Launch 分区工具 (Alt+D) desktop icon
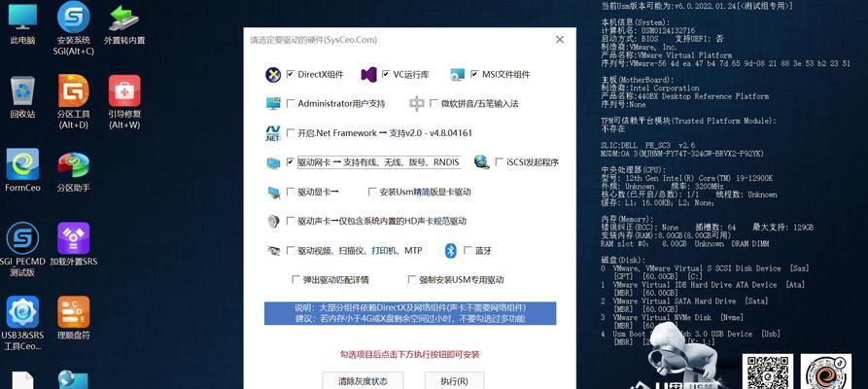 (74, 102)
